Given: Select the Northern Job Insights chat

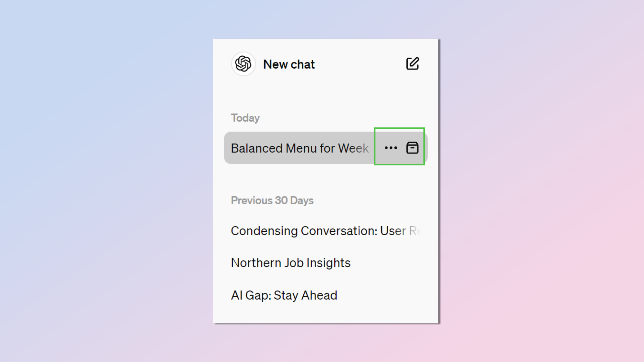Looking at the screenshot, I should pos(290,263).
